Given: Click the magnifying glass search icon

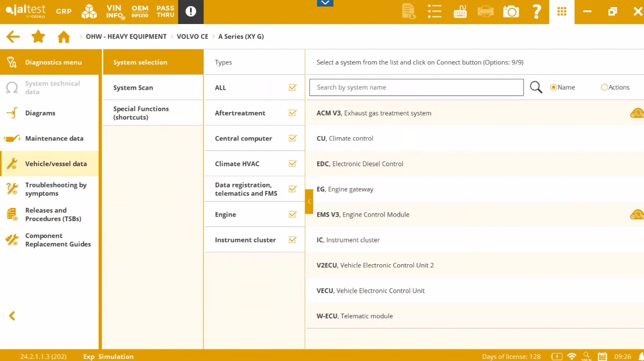Looking at the screenshot, I should (536, 88).
